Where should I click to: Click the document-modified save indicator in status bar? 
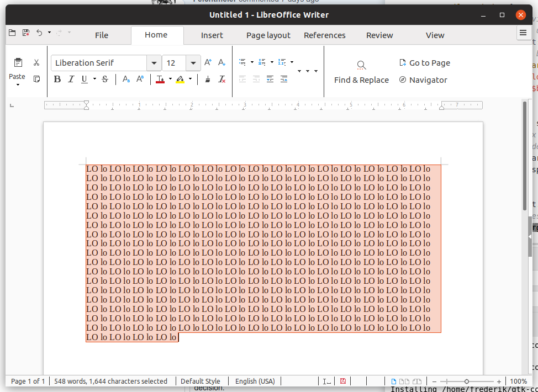[343, 381]
